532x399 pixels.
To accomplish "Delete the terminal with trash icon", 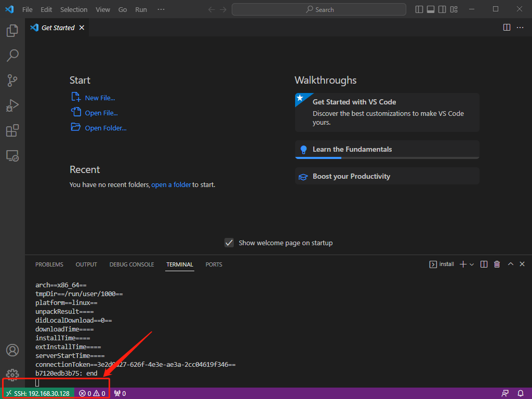I will click(x=497, y=264).
